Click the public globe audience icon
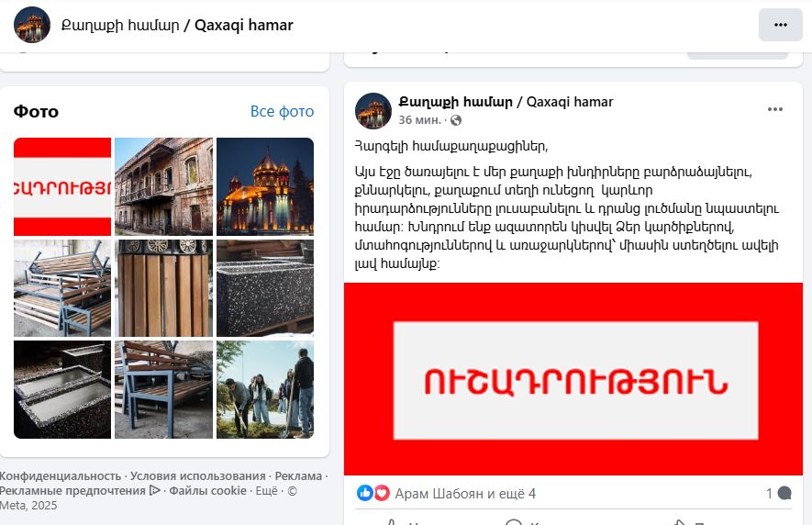The width and height of the screenshot is (812, 525). pos(456,120)
